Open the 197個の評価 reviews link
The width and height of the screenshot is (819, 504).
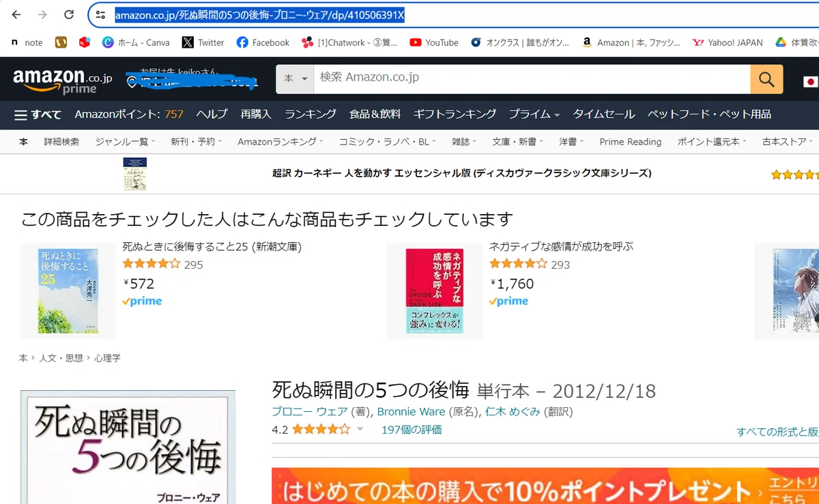[412, 430]
